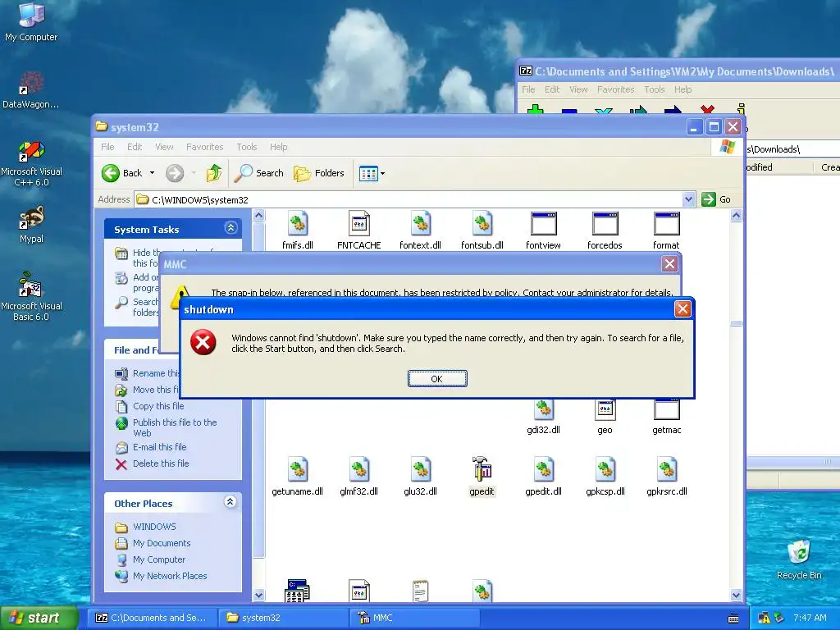Open the Back history dropdown arrow

[152, 173]
